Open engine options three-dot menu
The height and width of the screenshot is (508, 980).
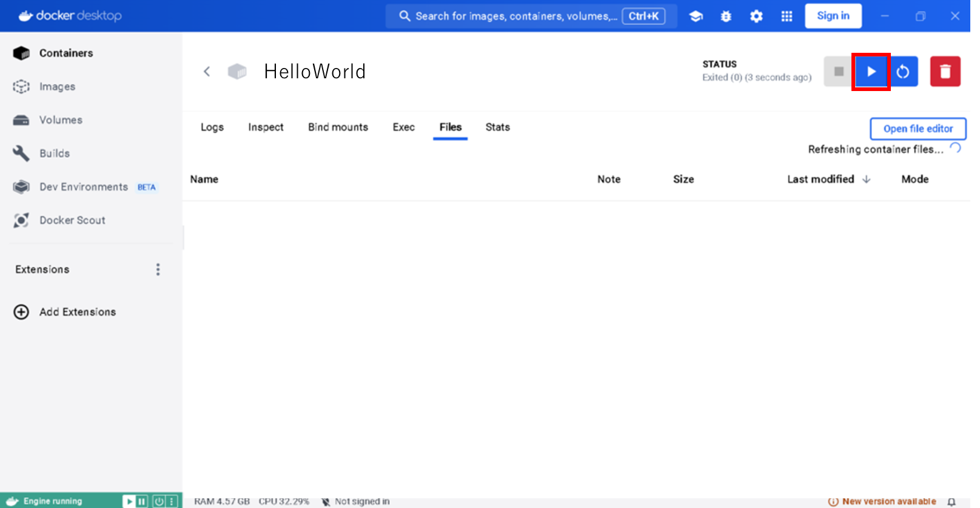coord(172,501)
